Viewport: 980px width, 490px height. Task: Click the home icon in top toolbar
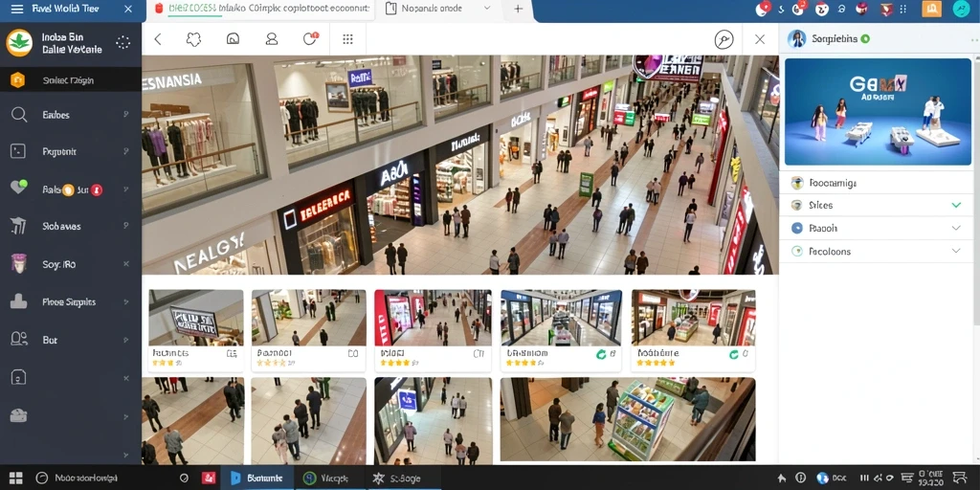(x=233, y=39)
